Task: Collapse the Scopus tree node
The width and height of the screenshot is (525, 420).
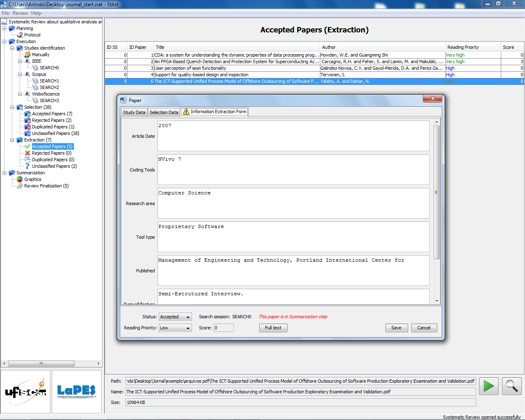Action: 20,74
